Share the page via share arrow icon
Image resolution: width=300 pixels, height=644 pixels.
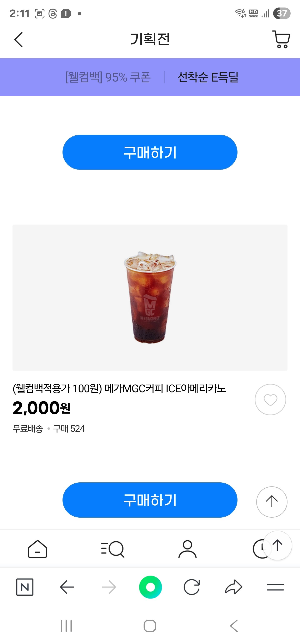pyautogui.click(x=234, y=587)
